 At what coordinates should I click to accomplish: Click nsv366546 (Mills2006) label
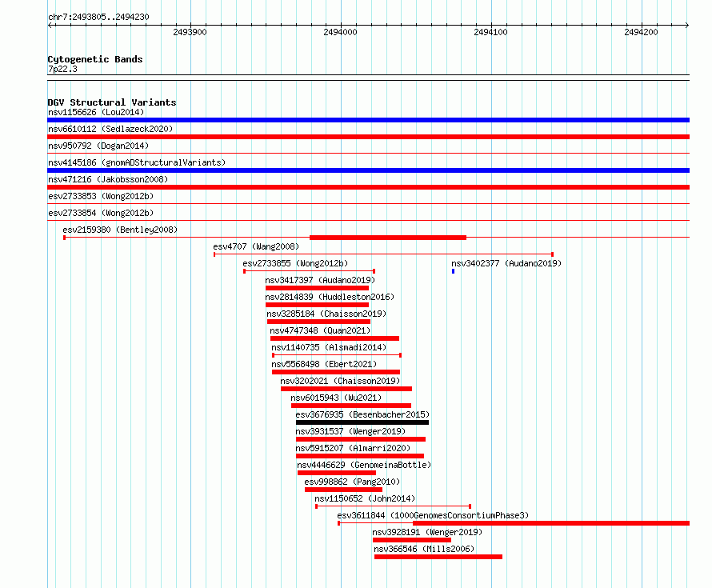pos(424,549)
